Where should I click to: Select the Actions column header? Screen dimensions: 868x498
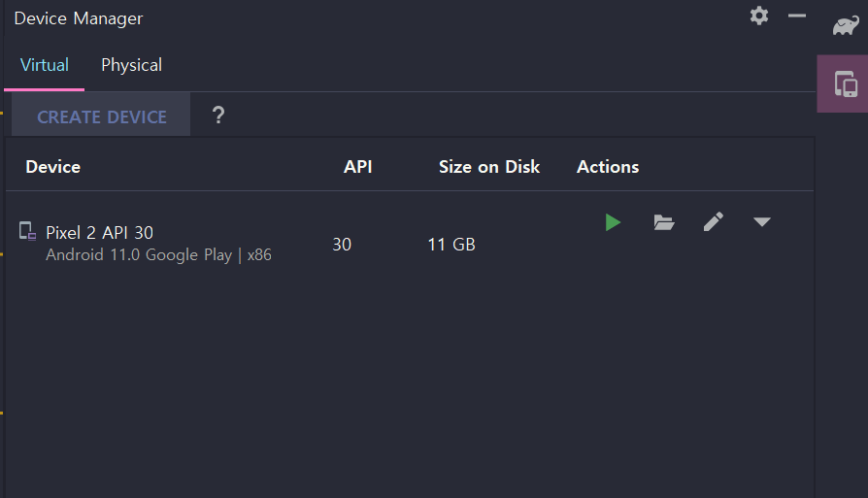pyautogui.click(x=608, y=167)
